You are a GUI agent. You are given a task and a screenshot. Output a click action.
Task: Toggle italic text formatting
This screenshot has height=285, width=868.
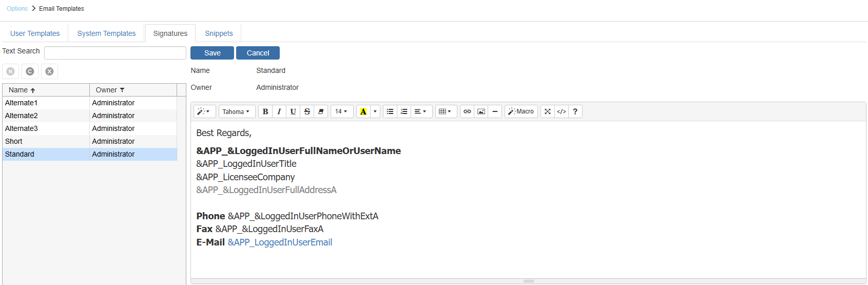point(279,111)
